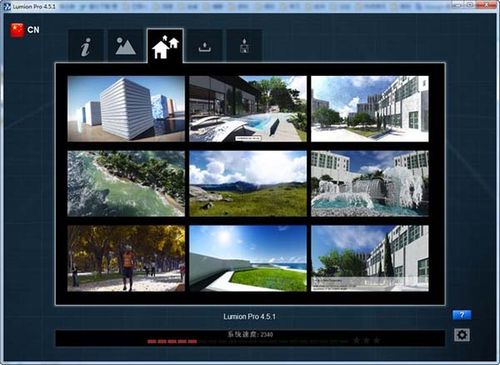Open the load and merge scene tab
The height and width of the screenshot is (365, 500).
coord(244,46)
